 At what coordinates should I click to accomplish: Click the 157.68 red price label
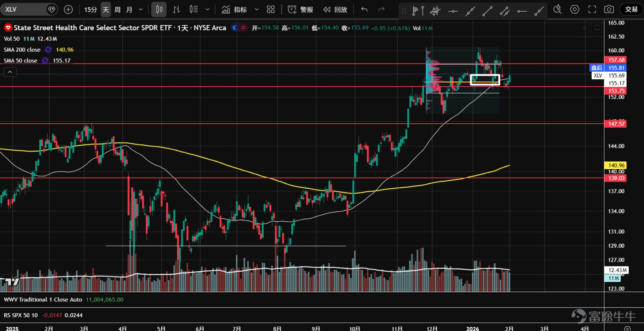[616, 60]
